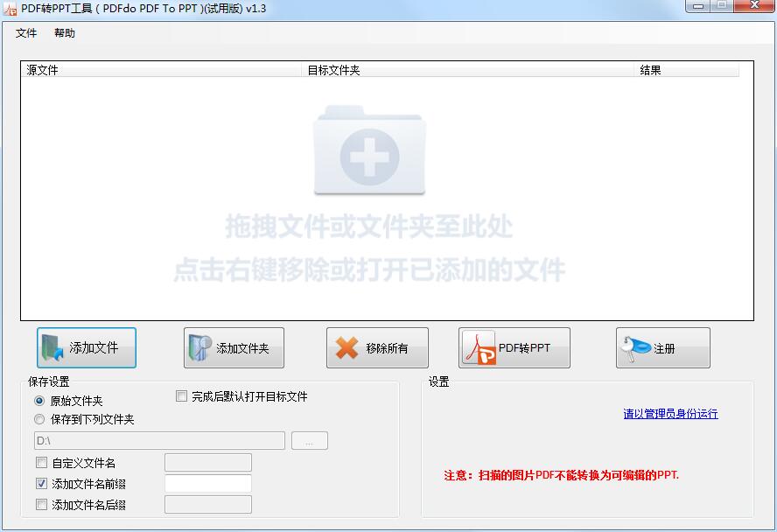Open registration with the 注册 button
The height and width of the screenshot is (532, 777).
[663, 347]
